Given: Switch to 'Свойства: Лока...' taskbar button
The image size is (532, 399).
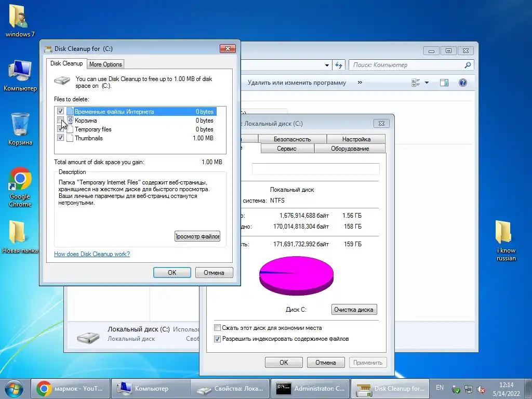Looking at the screenshot, I should click(230, 389).
